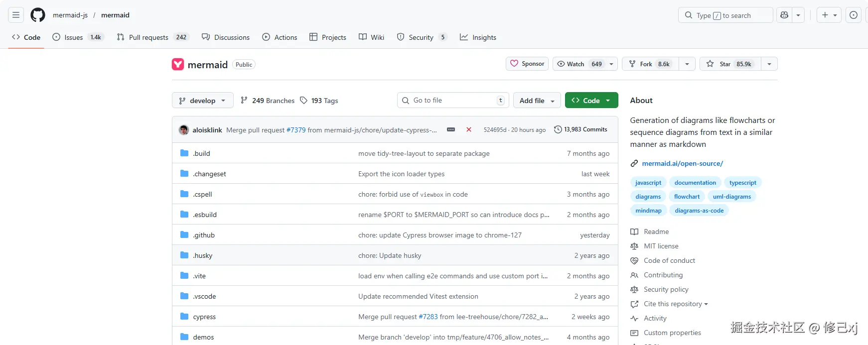Open the hamburger navigation menu
Viewport: 868px width, 345px height.
pyautogui.click(x=16, y=15)
